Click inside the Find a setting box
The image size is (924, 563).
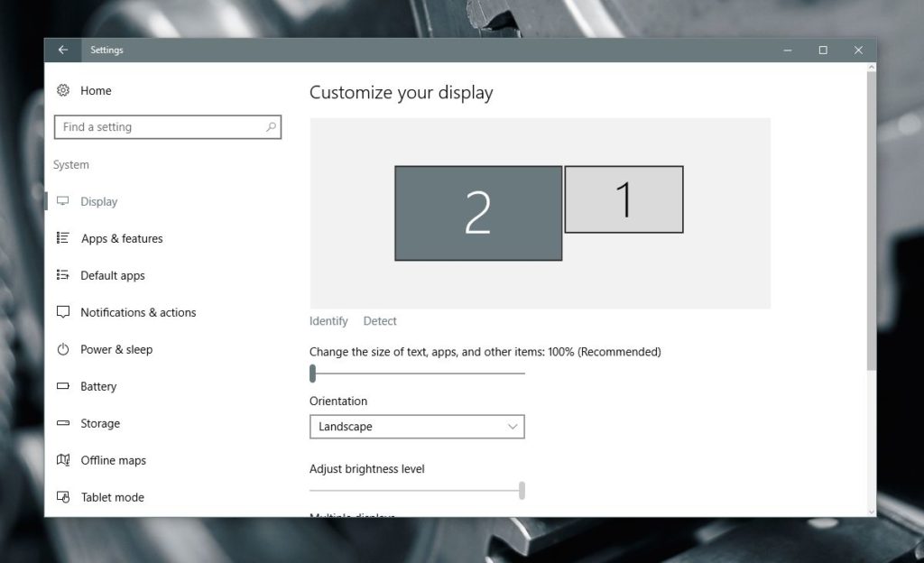pyautogui.click(x=167, y=126)
